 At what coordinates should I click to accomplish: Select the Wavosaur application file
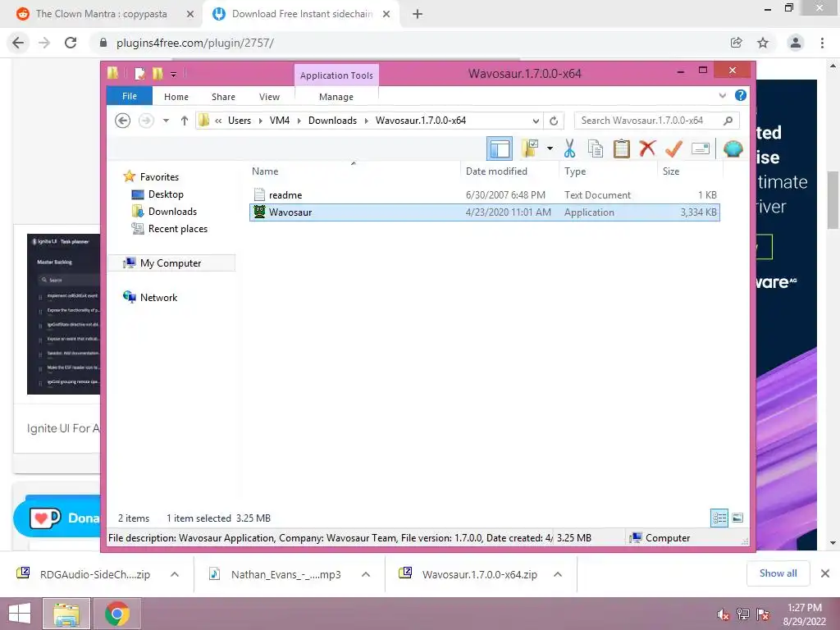click(x=484, y=212)
